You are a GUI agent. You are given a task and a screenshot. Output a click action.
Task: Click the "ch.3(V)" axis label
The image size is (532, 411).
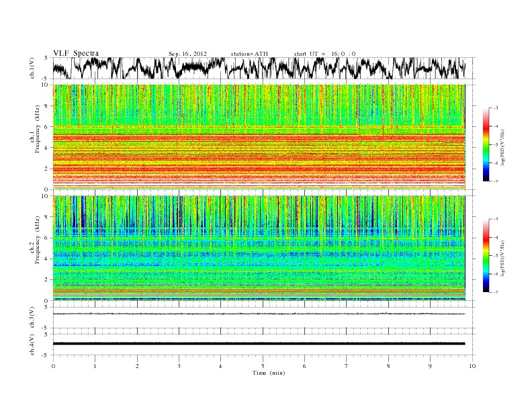pyautogui.click(x=32, y=318)
